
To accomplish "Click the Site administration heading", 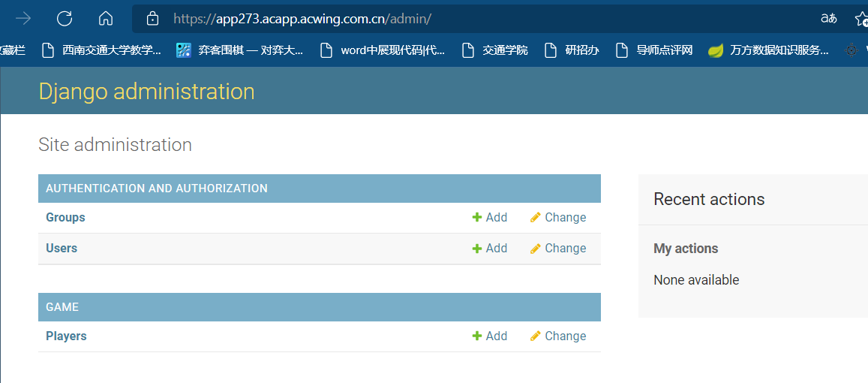I will [x=115, y=145].
